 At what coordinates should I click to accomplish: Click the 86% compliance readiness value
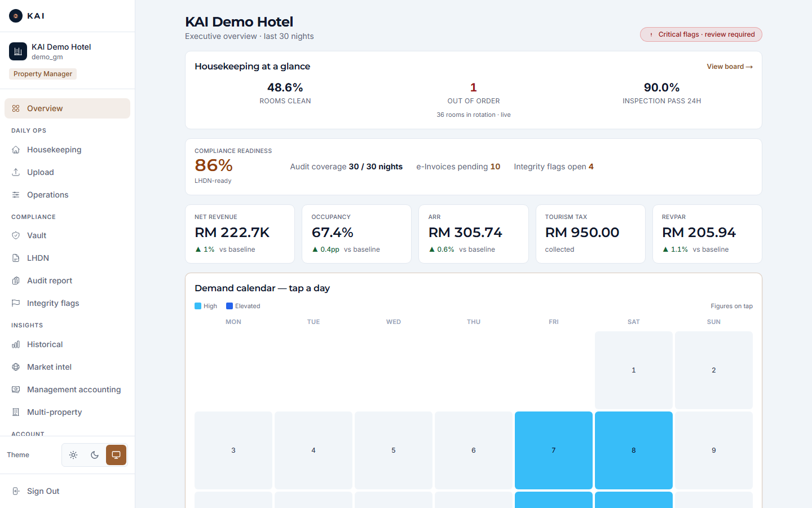point(214,165)
